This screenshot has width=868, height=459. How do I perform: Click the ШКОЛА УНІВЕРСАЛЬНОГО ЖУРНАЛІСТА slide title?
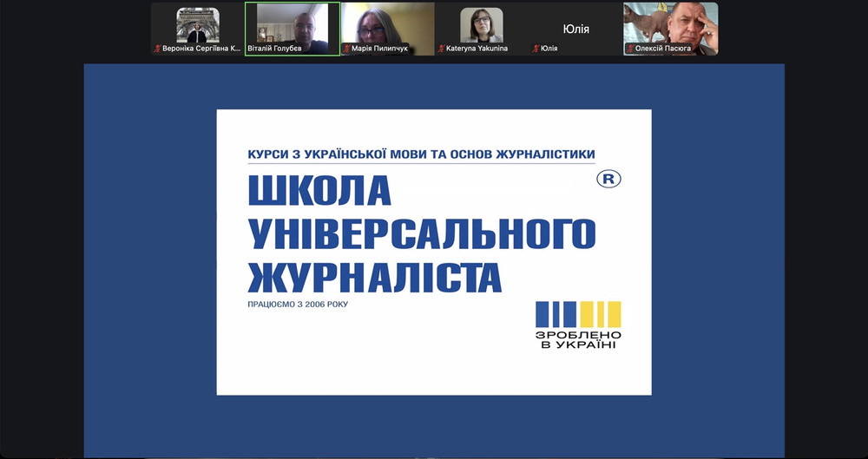pyautogui.click(x=421, y=234)
